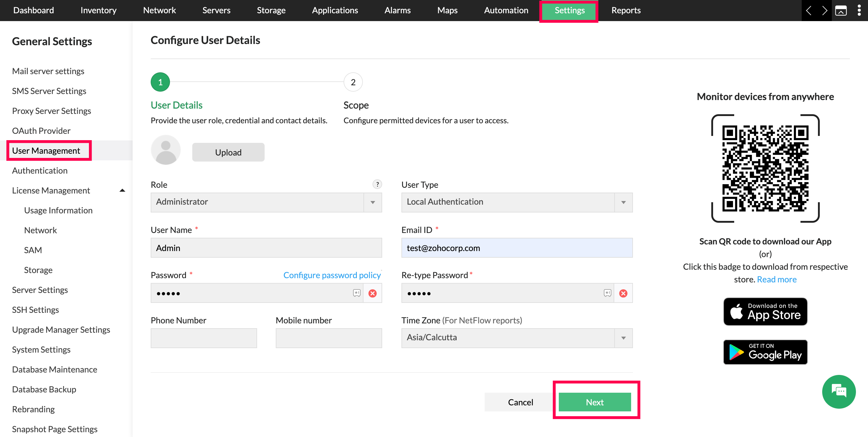Open SSH Settings
868x437 pixels.
pyautogui.click(x=35, y=310)
